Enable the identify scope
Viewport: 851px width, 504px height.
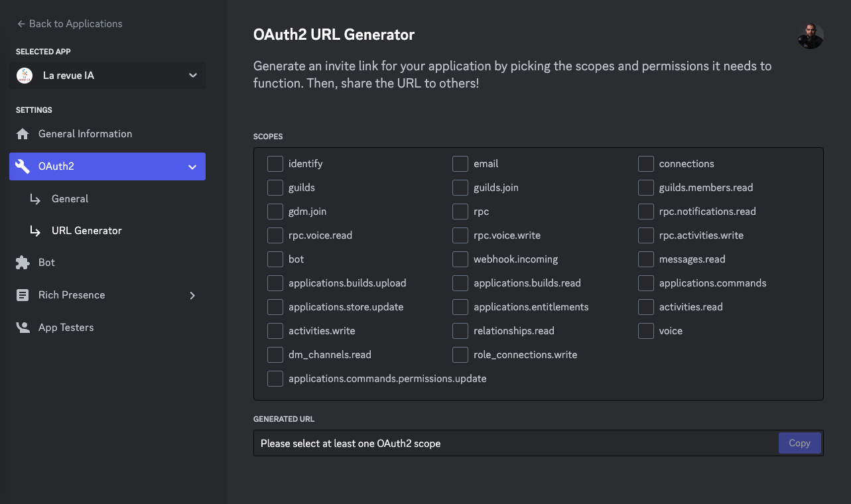click(x=275, y=163)
